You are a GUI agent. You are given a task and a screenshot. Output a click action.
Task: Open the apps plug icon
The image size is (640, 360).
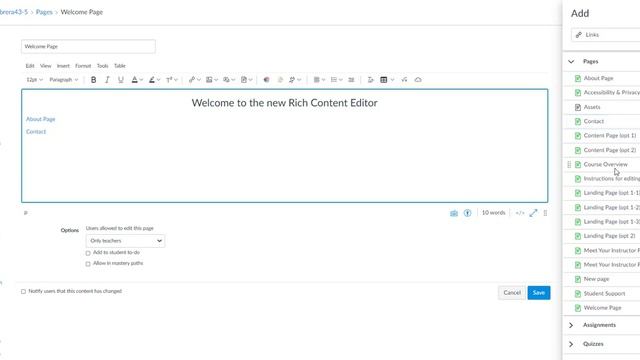pyautogui.click(x=292, y=80)
